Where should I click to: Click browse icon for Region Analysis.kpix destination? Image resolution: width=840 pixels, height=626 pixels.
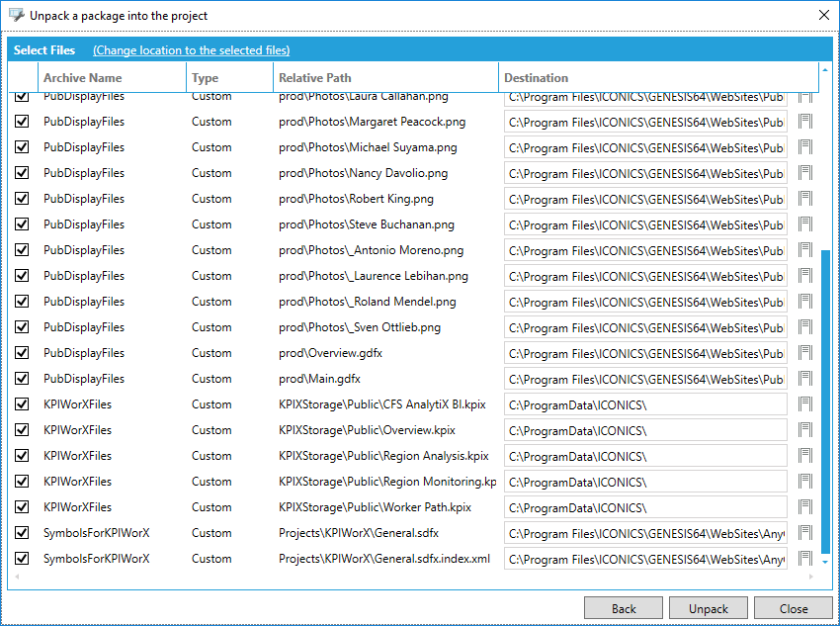(x=804, y=456)
